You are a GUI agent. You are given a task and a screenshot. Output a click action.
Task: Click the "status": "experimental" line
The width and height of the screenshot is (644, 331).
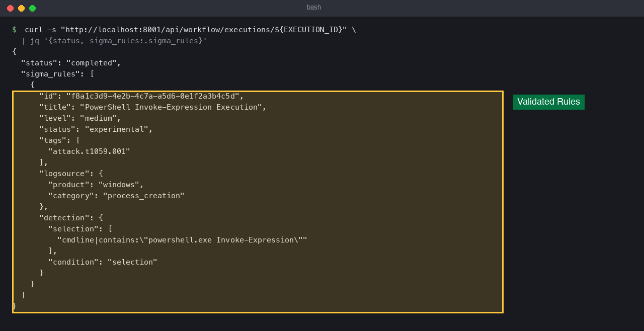point(96,129)
